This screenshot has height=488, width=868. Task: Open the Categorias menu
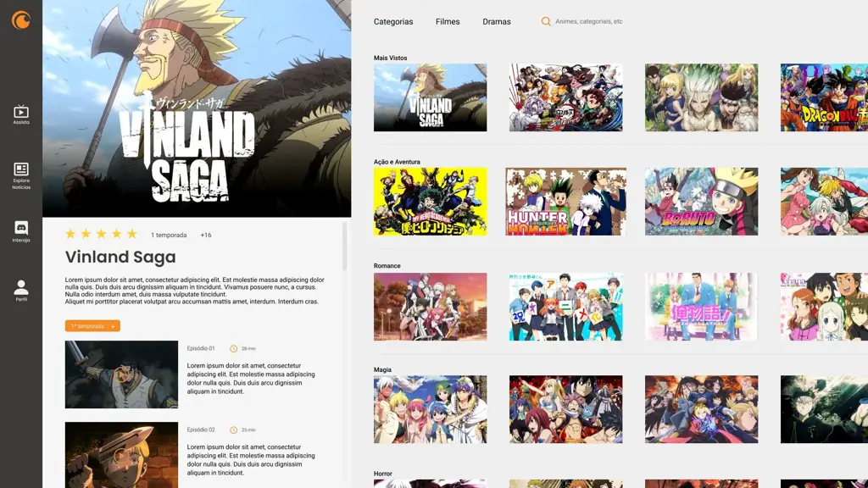click(393, 21)
